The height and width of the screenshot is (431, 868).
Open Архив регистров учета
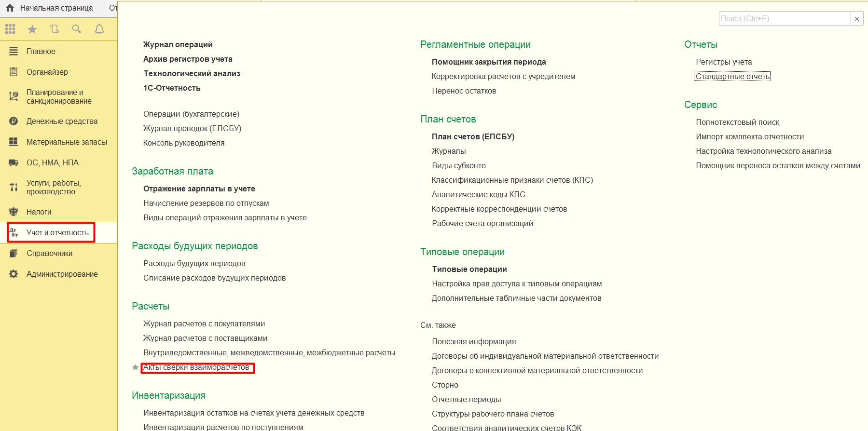(x=188, y=59)
